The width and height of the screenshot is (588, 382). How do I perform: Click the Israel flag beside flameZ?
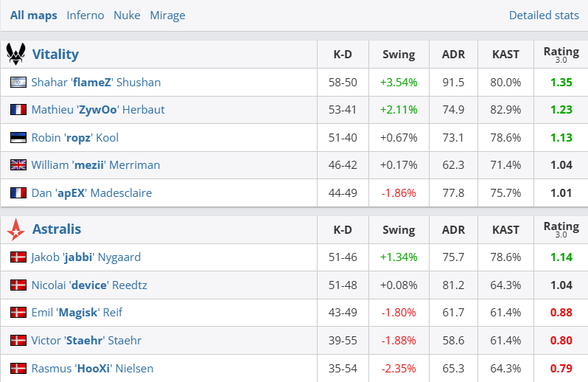[x=18, y=83]
